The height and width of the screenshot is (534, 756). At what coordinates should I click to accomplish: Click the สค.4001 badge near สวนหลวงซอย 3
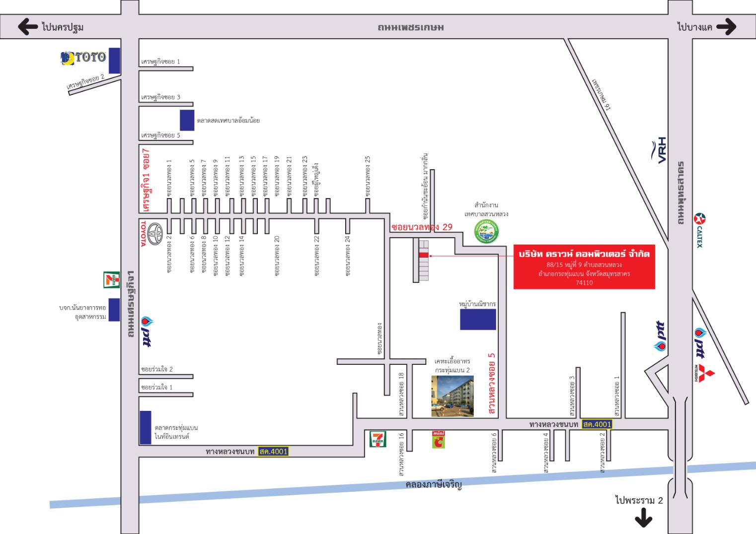[597, 424]
